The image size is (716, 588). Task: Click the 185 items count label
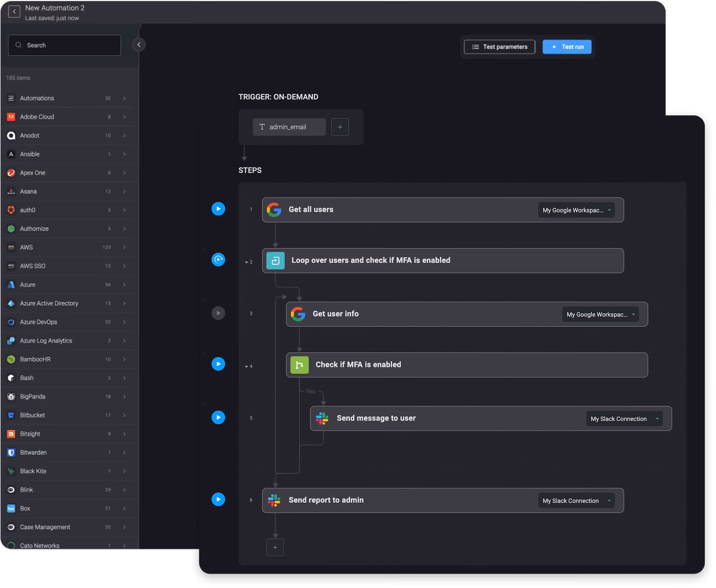point(18,78)
